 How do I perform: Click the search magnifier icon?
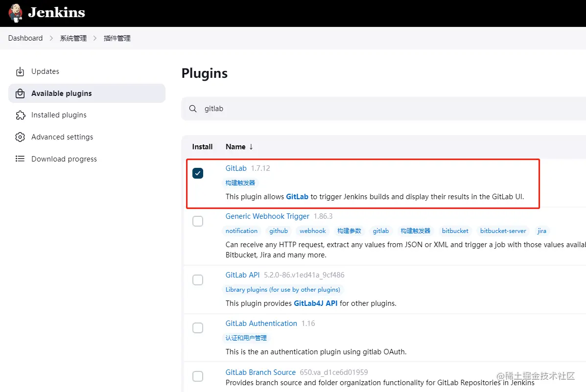click(193, 109)
